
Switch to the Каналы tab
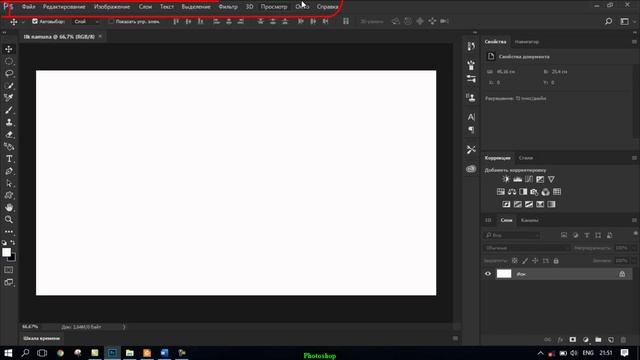tap(529, 220)
